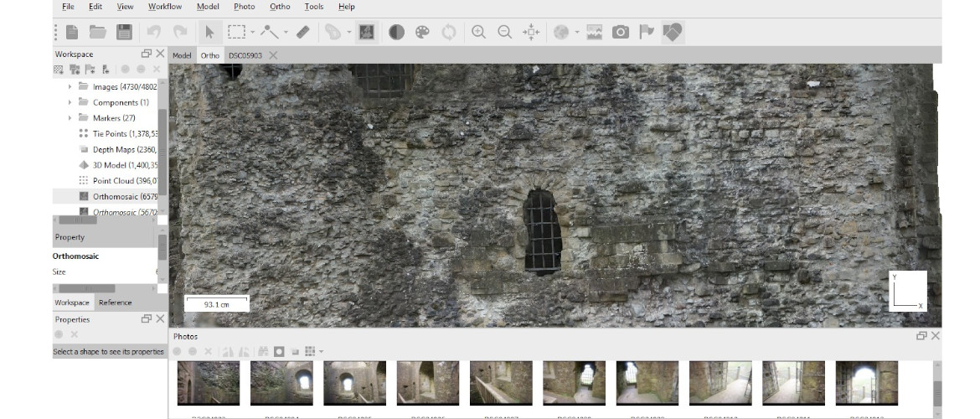Toggle the show markers flag button

tap(646, 32)
